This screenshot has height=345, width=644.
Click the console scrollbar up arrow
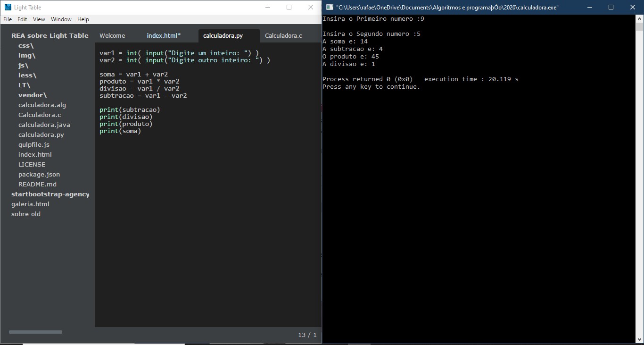click(640, 18)
